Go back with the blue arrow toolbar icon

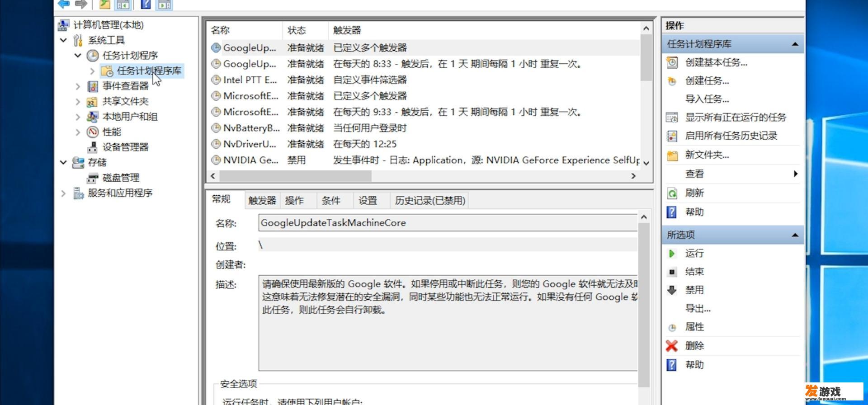64,4
